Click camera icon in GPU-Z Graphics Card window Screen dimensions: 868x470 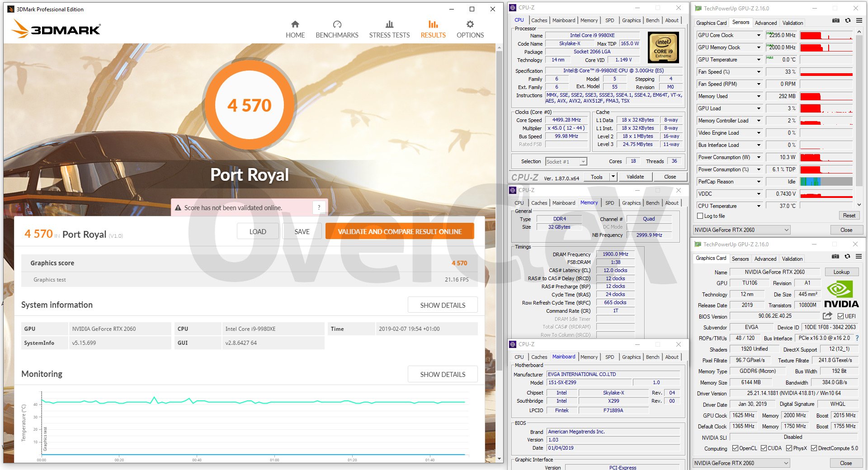835,256
